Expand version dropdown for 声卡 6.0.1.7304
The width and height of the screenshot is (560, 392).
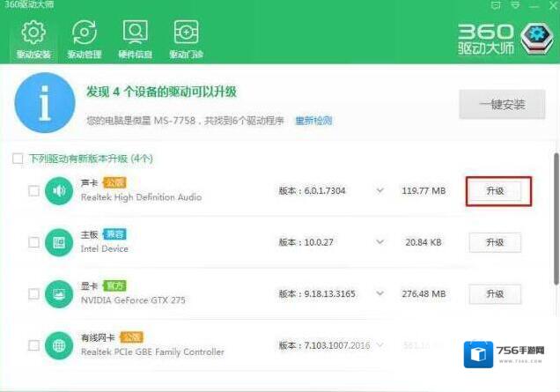click(x=379, y=190)
